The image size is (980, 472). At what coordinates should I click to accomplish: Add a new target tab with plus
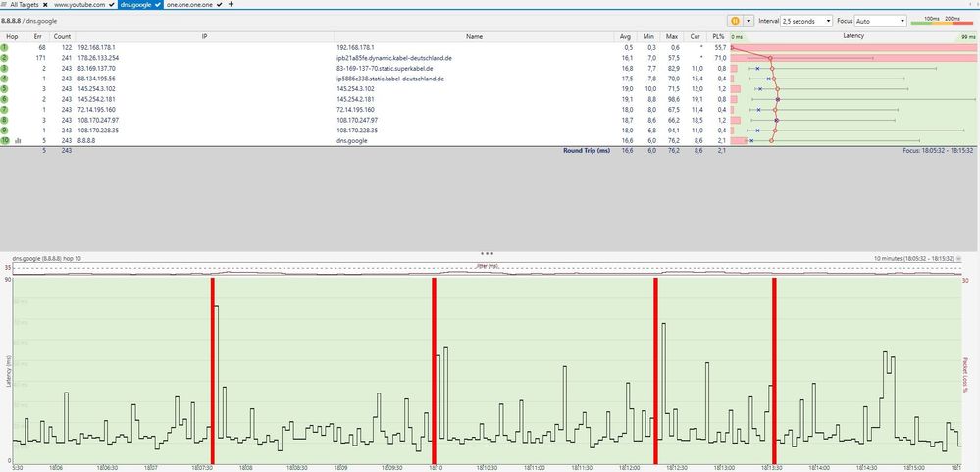tap(232, 4)
